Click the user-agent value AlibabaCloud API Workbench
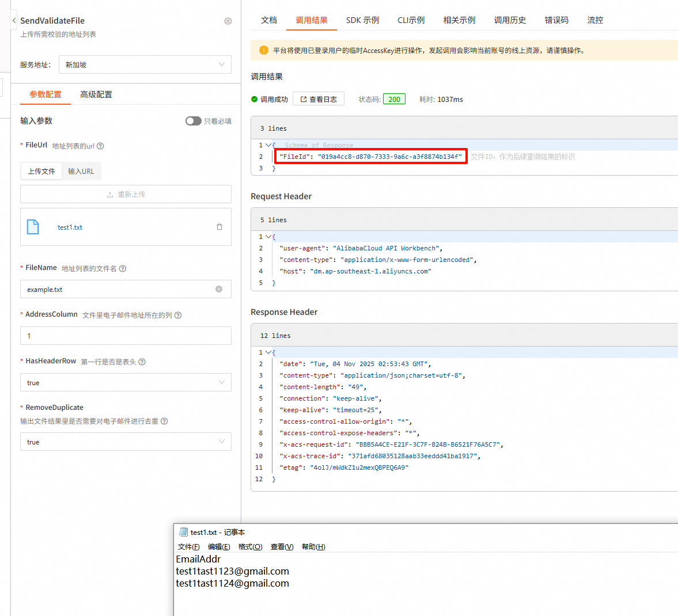 pyautogui.click(x=386, y=248)
